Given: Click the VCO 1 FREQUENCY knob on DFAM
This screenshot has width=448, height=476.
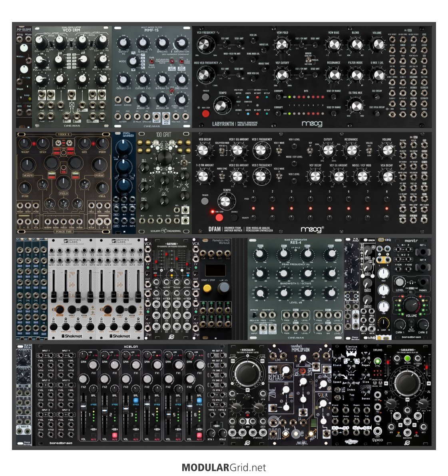Looking at the screenshot, I should (x=261, y=150).
